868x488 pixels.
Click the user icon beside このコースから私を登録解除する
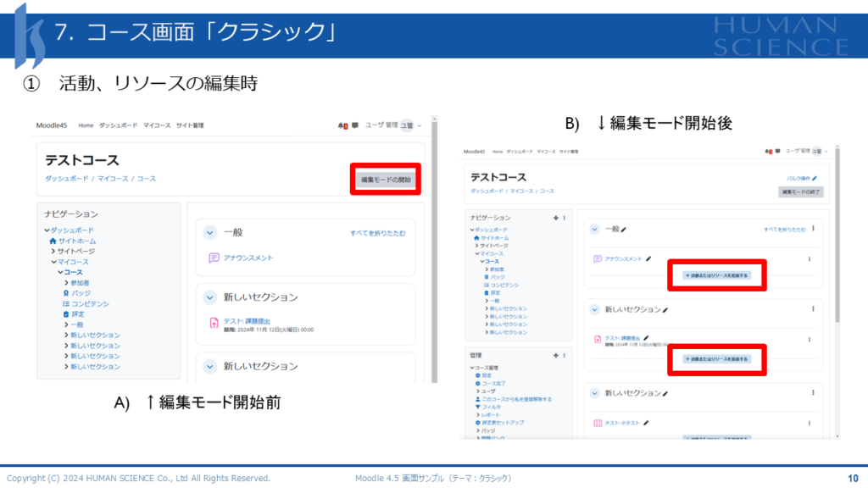point(478,399)
